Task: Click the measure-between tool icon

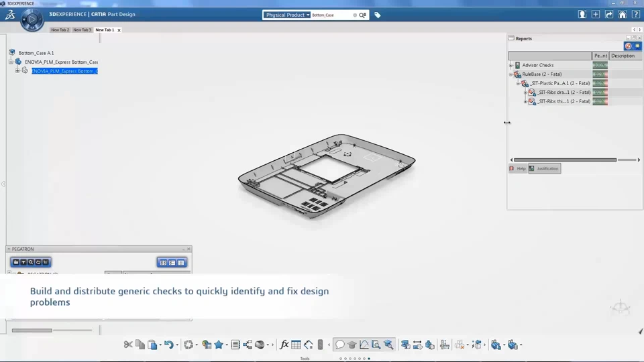Action: [417, 345]
